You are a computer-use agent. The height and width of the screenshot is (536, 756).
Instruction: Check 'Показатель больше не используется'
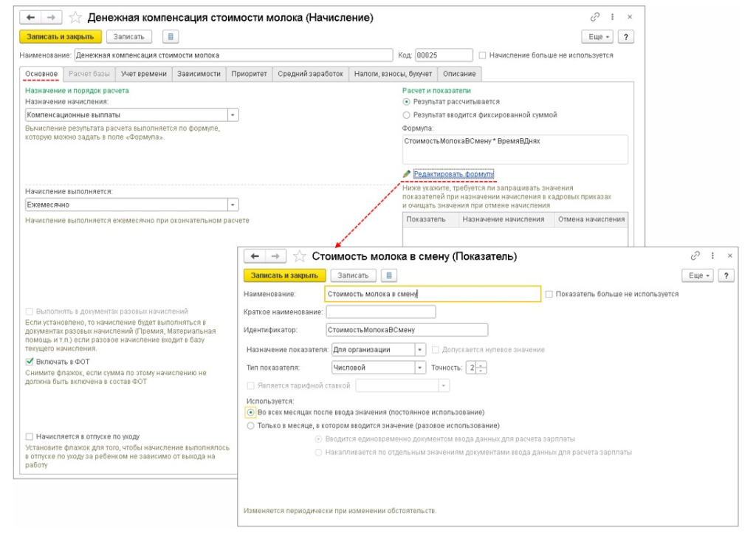pyautogui.click(x=549, y=294)
